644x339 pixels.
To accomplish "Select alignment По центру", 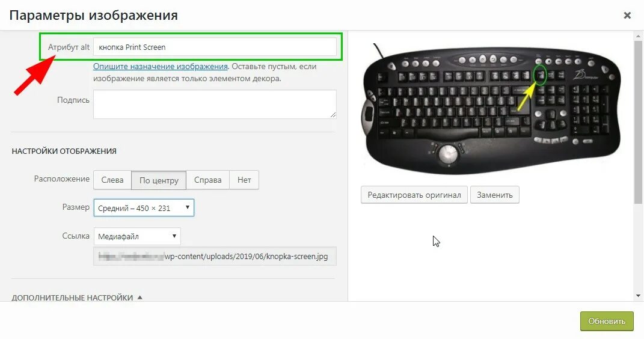I will [x=159, y=180].
